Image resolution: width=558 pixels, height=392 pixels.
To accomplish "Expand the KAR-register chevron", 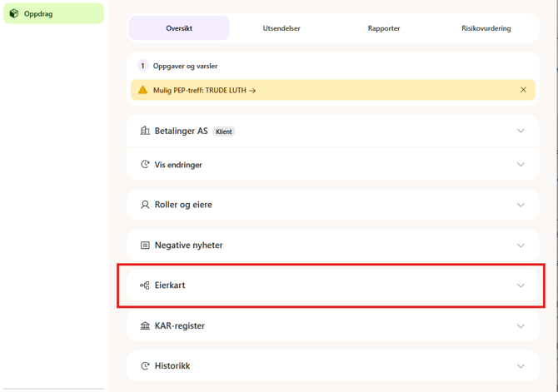I will (x=521, y=326).
